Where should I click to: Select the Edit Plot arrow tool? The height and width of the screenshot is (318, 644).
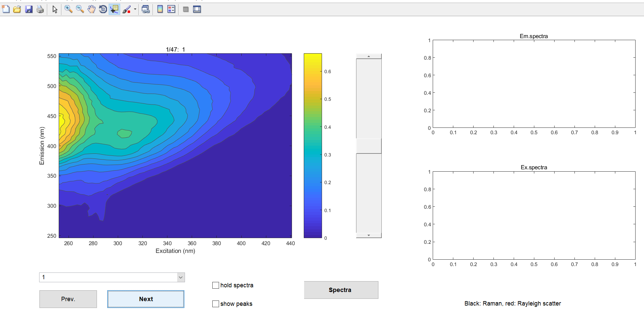tap(55, 9)
